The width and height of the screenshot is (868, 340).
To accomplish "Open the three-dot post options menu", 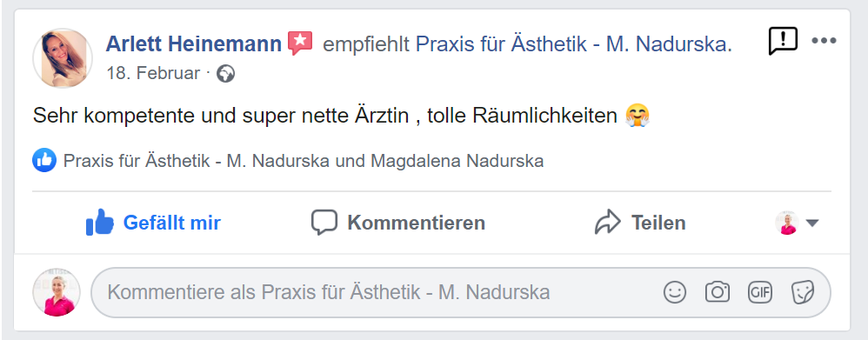I will click(x=824, y=41).
